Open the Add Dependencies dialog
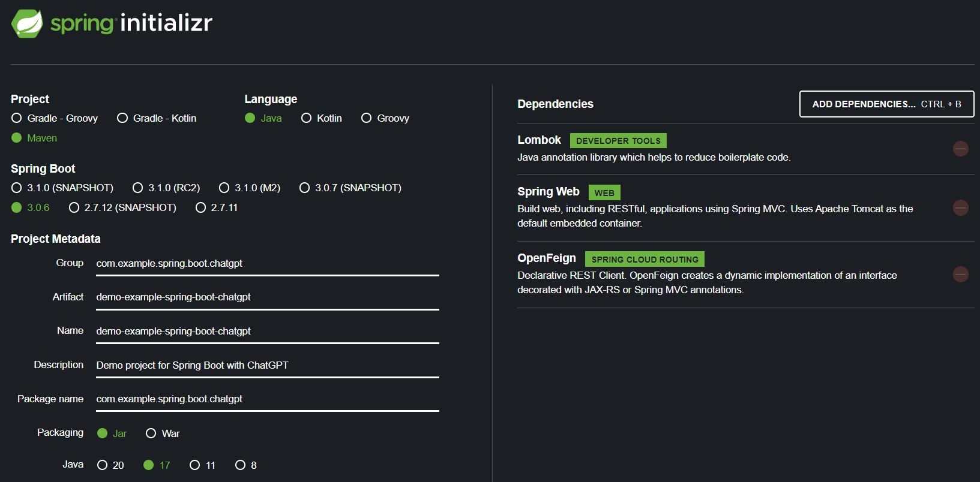 886,104
